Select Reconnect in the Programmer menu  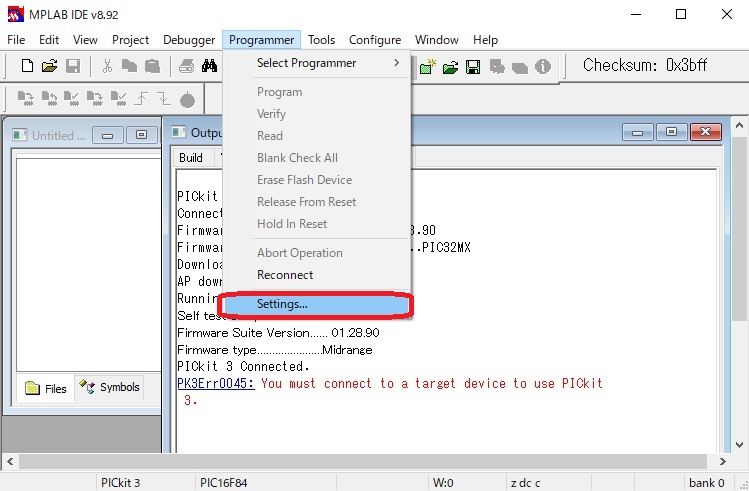pos(316,275)
